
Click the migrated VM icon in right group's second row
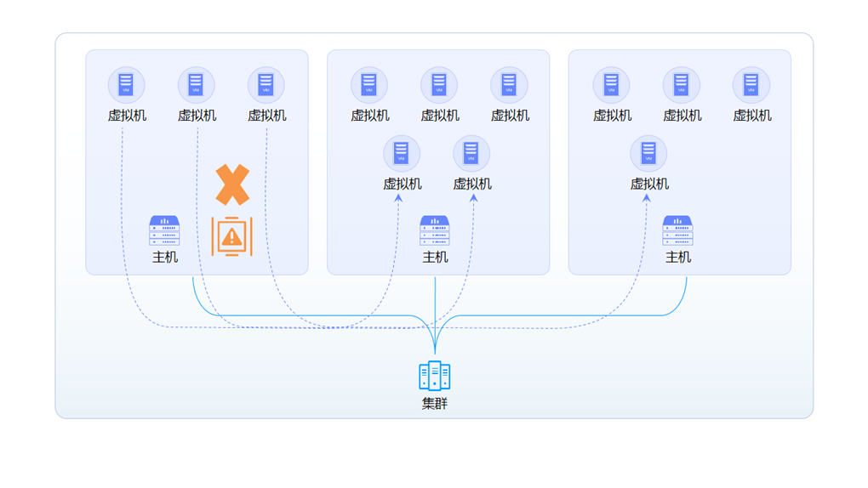(x=648, y=154)
